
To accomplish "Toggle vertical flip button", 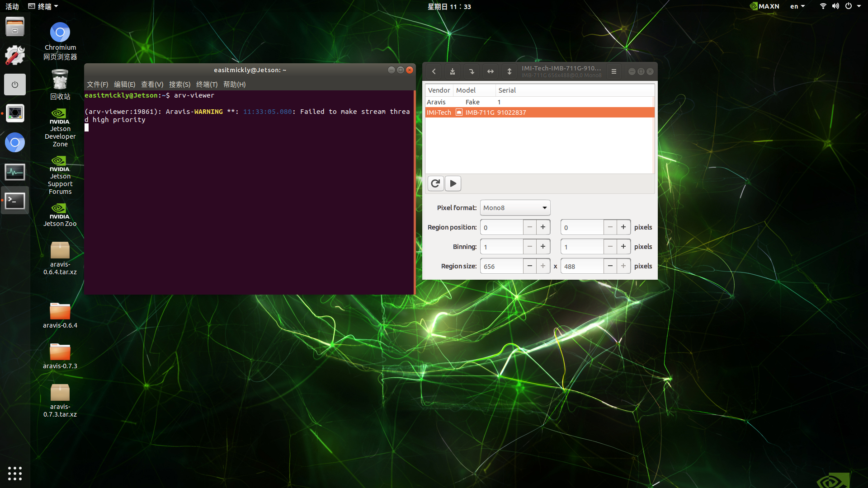I will tap(509, 71).
